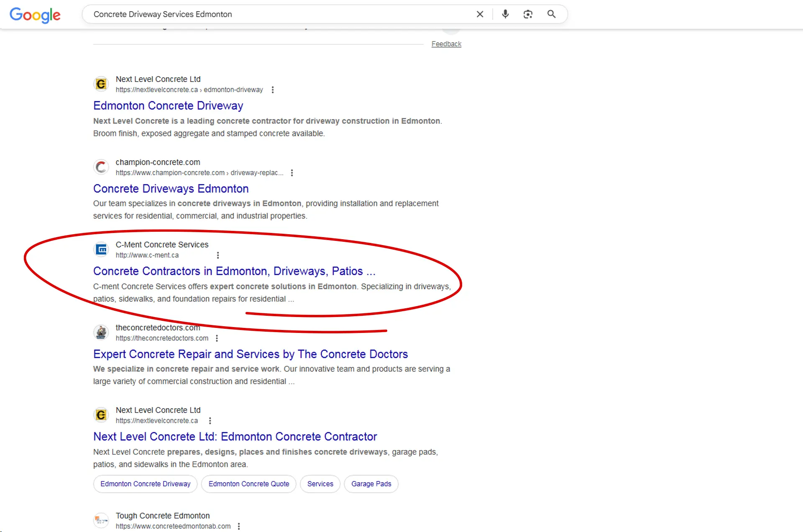Open three-dot menu beside Tough Concrete Edmonton URL
This screenshot has width=803, height=532.
pos(239,526)
